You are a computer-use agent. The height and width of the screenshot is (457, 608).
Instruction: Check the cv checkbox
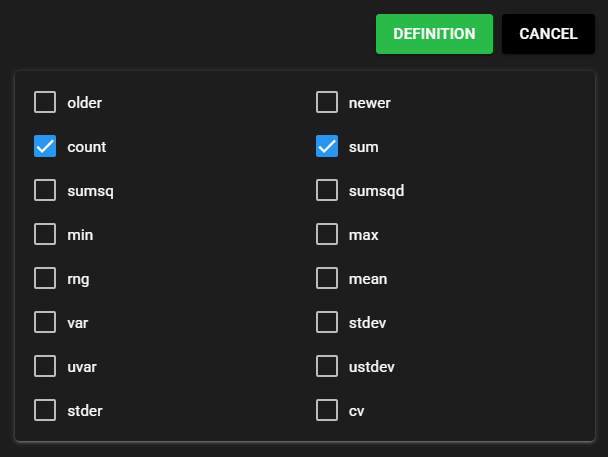point(327,410)
